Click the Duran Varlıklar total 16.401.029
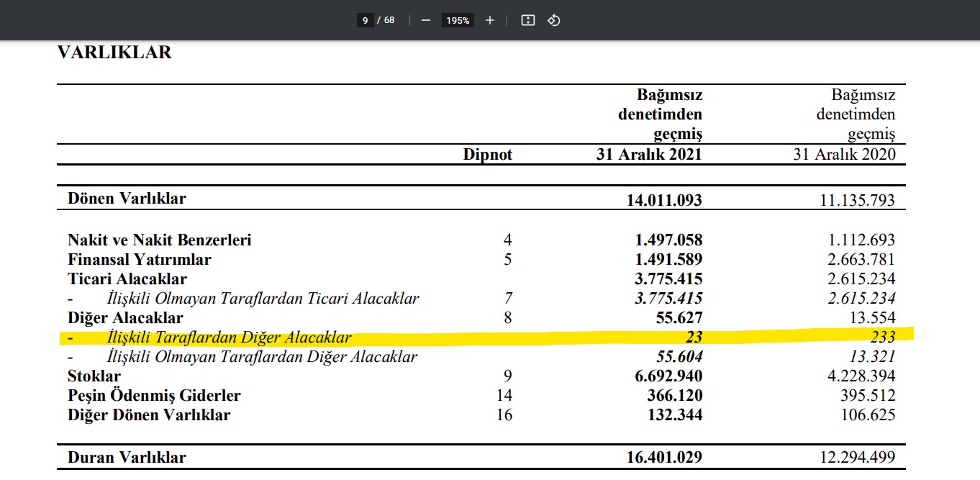 pos(664,458)
